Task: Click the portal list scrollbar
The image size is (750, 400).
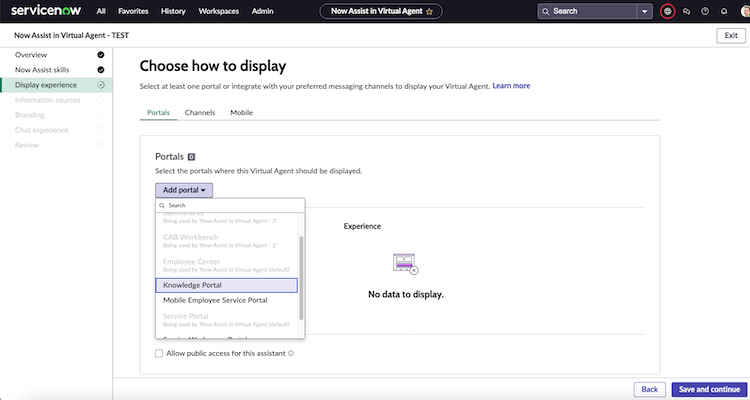Action: coord(301,278)
